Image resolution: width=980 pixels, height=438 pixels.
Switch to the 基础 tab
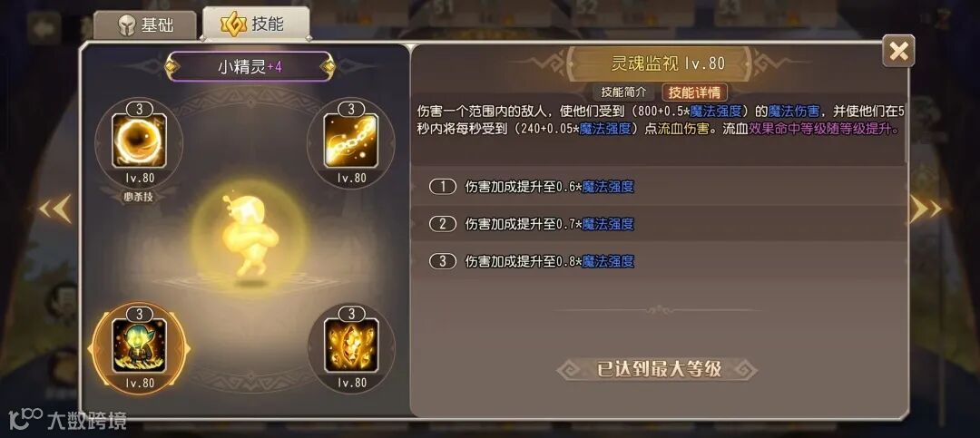[145, 25]
